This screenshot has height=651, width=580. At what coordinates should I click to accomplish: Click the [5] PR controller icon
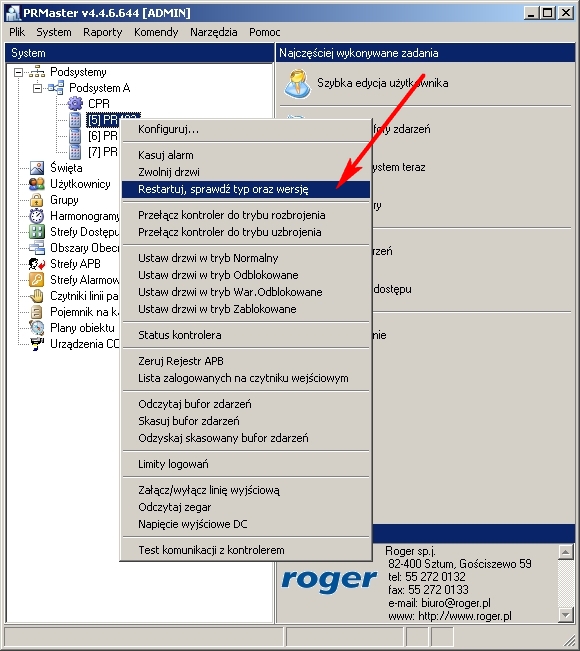coord(75,120)
